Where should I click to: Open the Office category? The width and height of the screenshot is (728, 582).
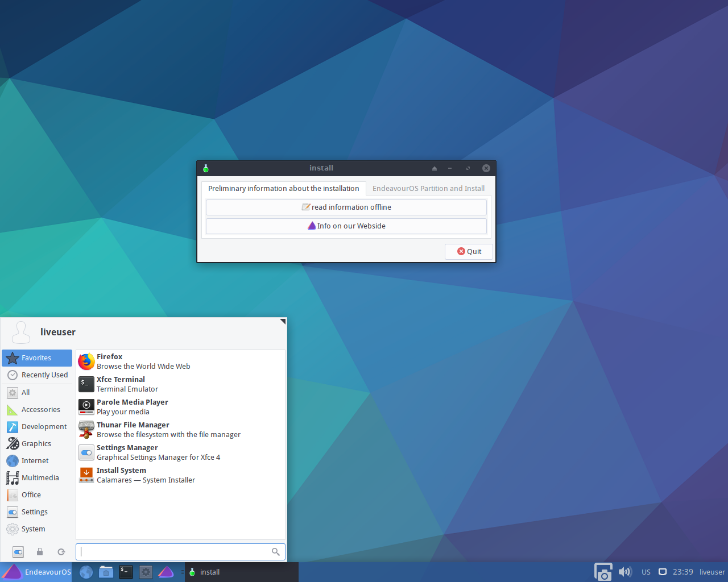click(37, 495)
